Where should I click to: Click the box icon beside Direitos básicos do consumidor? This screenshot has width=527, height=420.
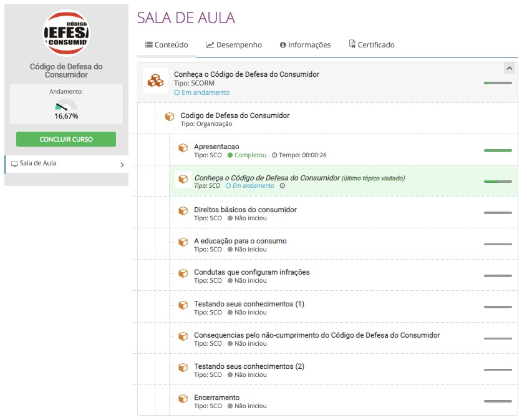coord(183,211)
